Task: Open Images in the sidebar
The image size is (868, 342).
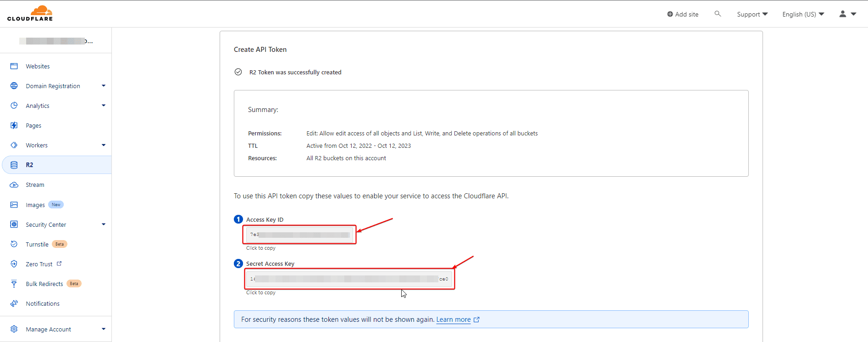Action: coord(35,205)
